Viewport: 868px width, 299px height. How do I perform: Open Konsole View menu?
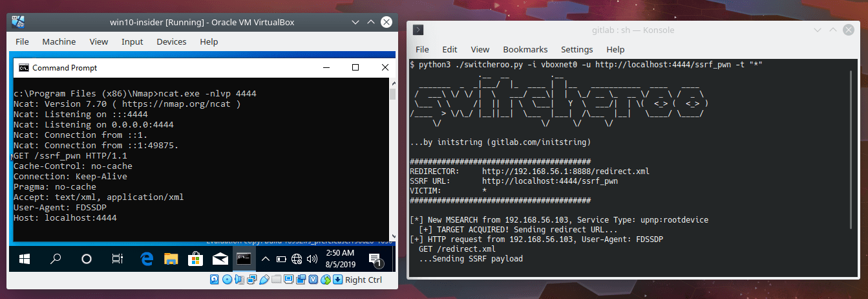click(x=480, y=49)
